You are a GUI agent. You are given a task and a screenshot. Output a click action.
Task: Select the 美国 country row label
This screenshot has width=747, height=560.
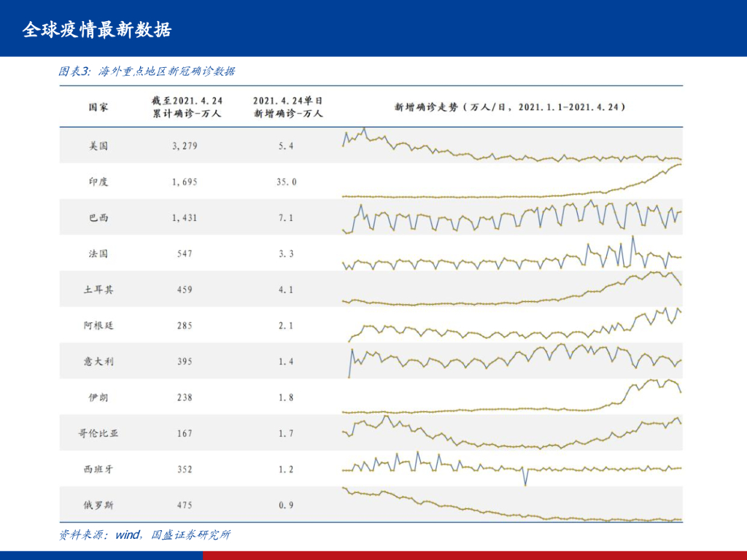click(x=98, y=146)
